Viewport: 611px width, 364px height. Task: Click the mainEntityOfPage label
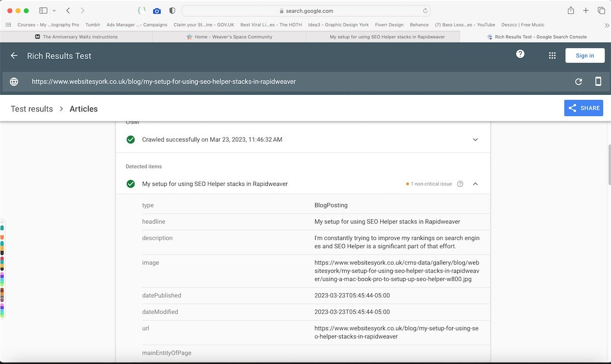click(x=166, y=353)
